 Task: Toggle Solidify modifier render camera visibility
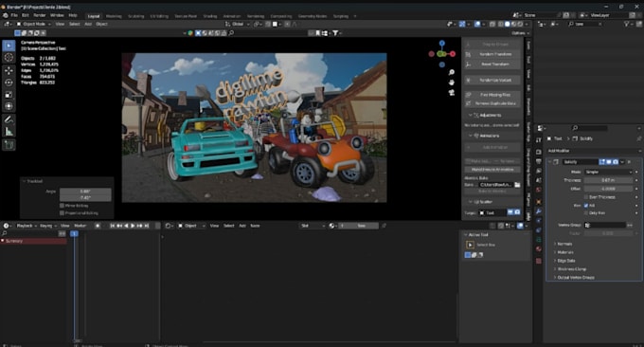616,162
